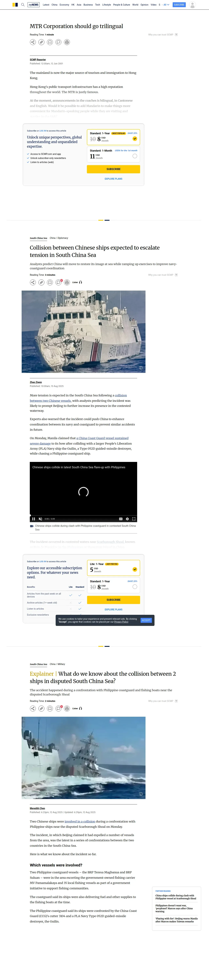The height and width of the screenshot is (980, 209).
Task: Listen to the 'Collision between Chinese ships' article
Action: tap(77, 282)
